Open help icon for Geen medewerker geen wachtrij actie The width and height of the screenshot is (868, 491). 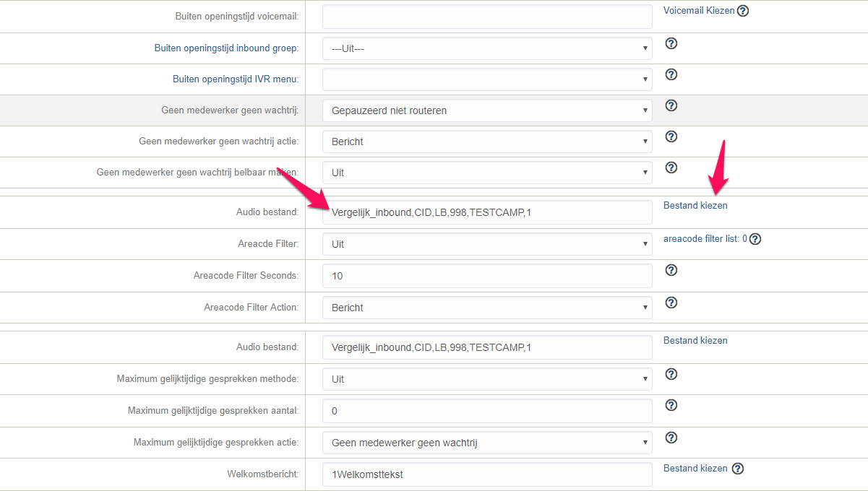click(671, 136)
